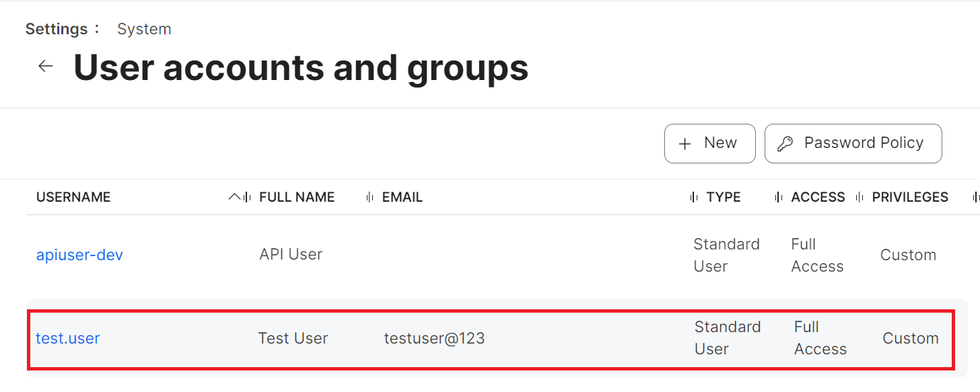
Task: Click the back arrow icon
Action: pyautogui.click(x=45, y=66)
